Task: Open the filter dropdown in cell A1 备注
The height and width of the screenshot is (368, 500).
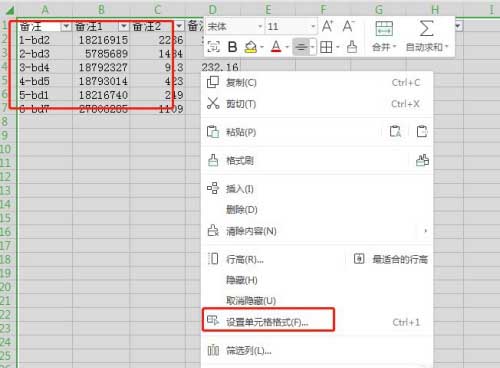Action: (x=66, y=26)
